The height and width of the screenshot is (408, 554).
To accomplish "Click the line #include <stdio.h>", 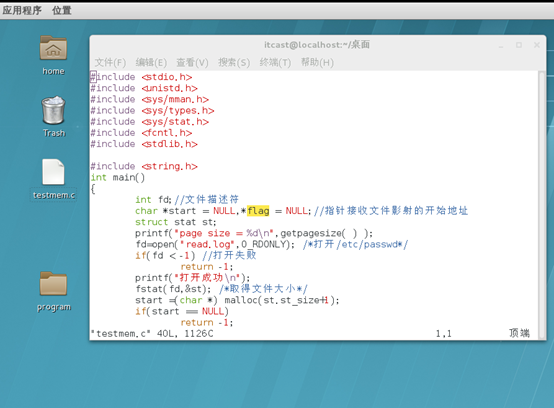I will coord(141,77).
